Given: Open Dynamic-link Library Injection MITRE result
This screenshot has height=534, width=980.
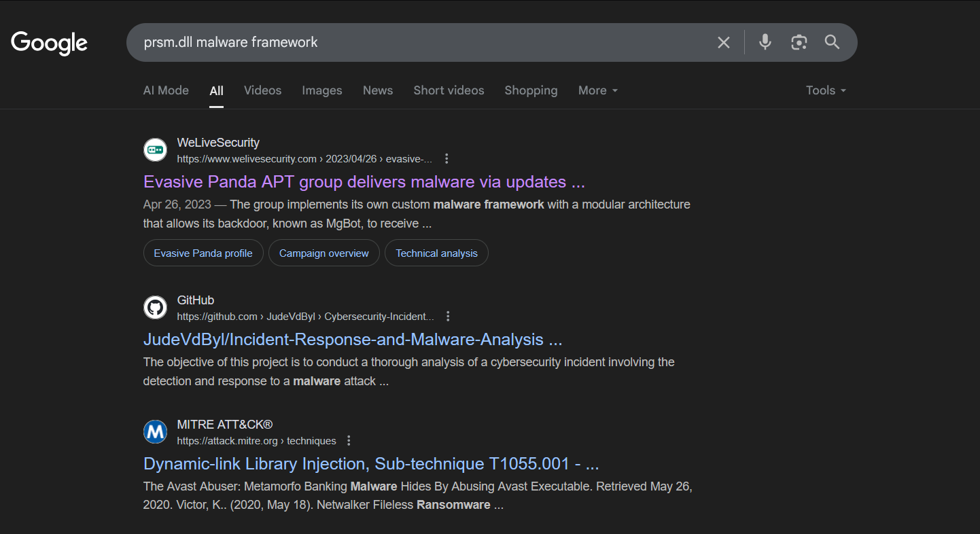Looking at the screenshot, I should [x=371, y=464].
